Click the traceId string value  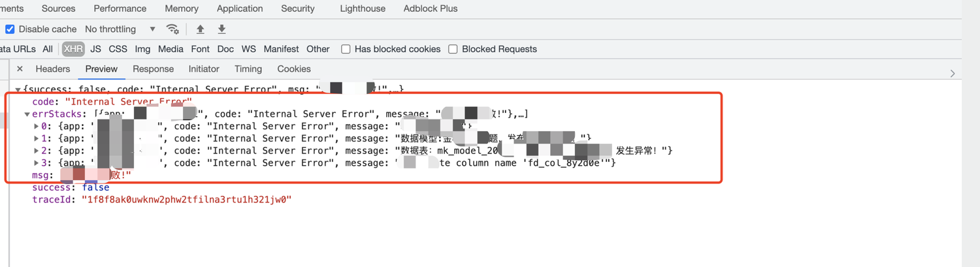pyautogui.click(x=186, y=199)
